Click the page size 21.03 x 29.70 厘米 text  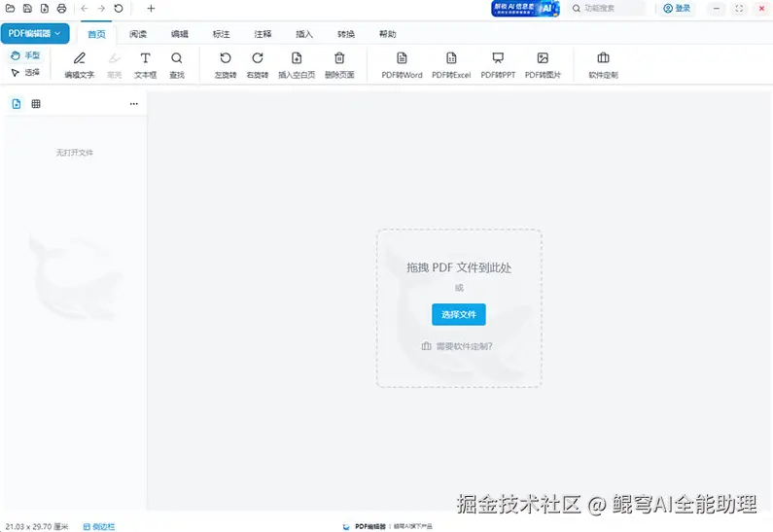click(x=37, y=526)
